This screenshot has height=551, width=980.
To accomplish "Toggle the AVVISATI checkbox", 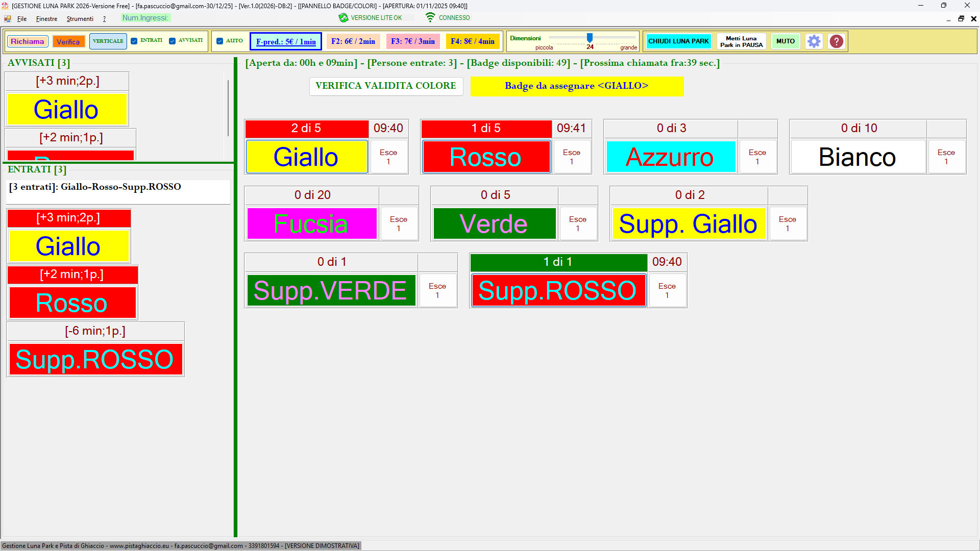I will point(173,41).
